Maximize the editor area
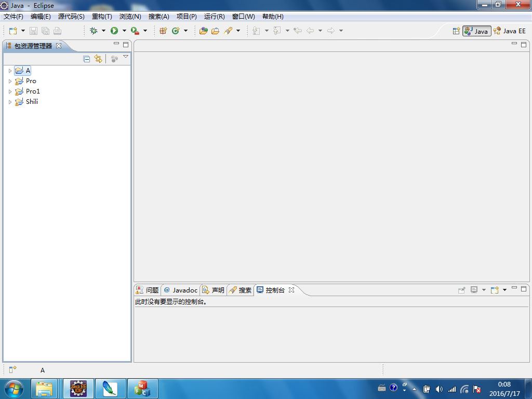The height and width of the screenshot is (399, 532). click(524, 45)
